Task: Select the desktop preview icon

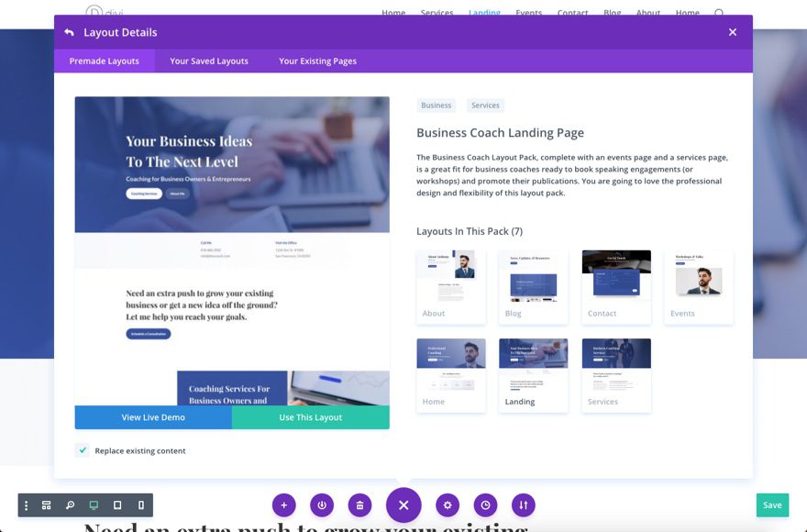Action: coord(92,504)
